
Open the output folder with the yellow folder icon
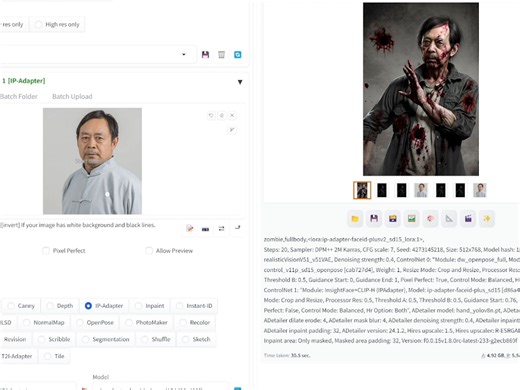pyautogui.click(x=355, y=219)
